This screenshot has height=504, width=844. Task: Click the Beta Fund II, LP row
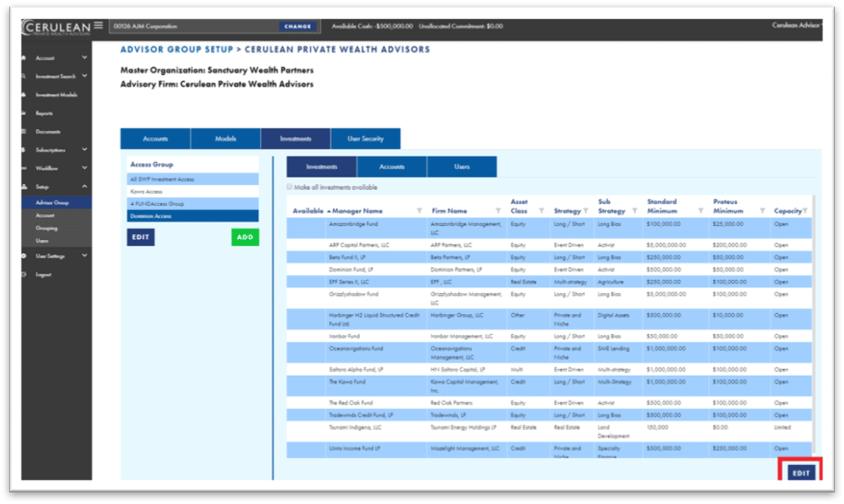pyautogui.click(x=549, y=257)
